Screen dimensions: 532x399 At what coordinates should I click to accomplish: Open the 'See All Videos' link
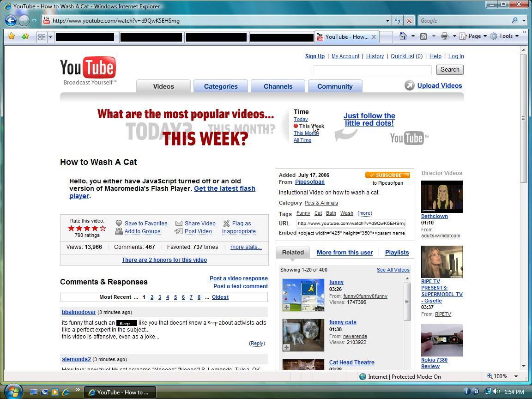(x=393, y=270)
